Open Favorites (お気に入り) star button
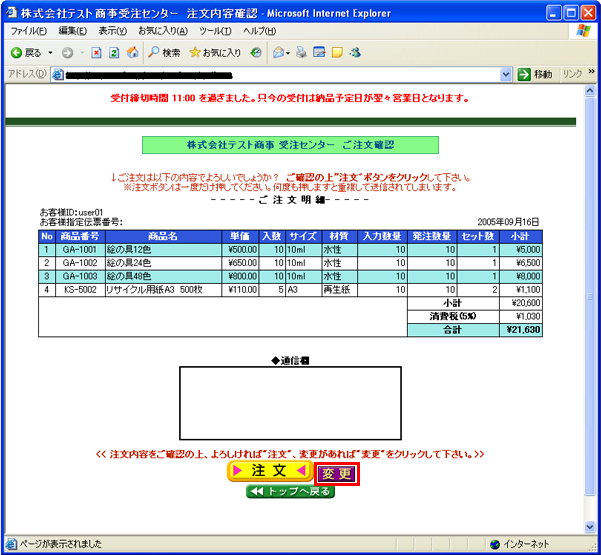Image resolution: width=601 pixels, height=555 pixels. click(x=215, y=53)
